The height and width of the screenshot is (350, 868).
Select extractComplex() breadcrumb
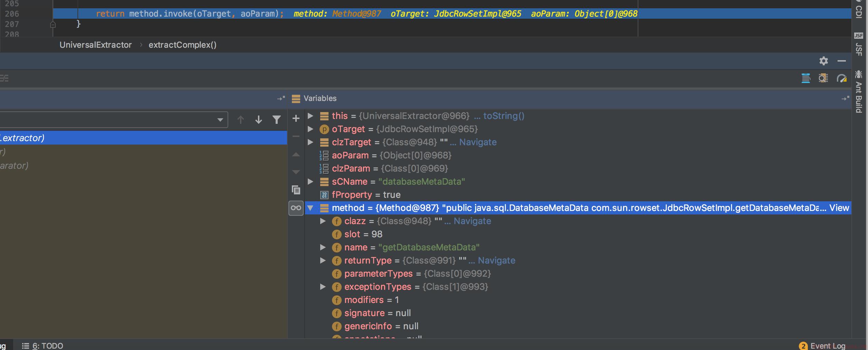pyautogui.click(x=182, y=45)
